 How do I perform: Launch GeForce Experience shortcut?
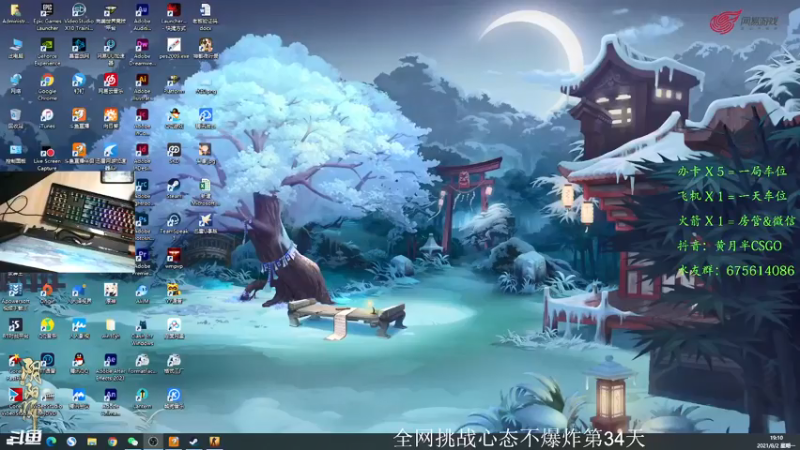[x=47, y=52]
